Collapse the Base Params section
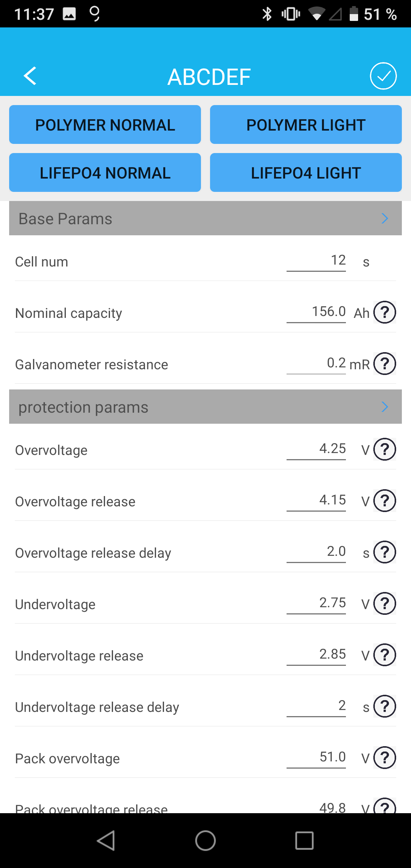Viewport: 411px width, 868px height. coord(385,219)
